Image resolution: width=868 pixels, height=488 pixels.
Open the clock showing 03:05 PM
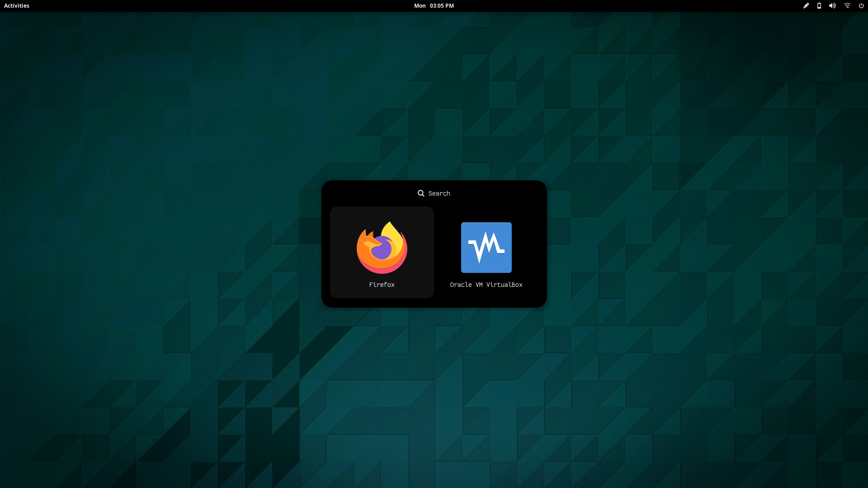pyautogui.click(x=442, y=6)
